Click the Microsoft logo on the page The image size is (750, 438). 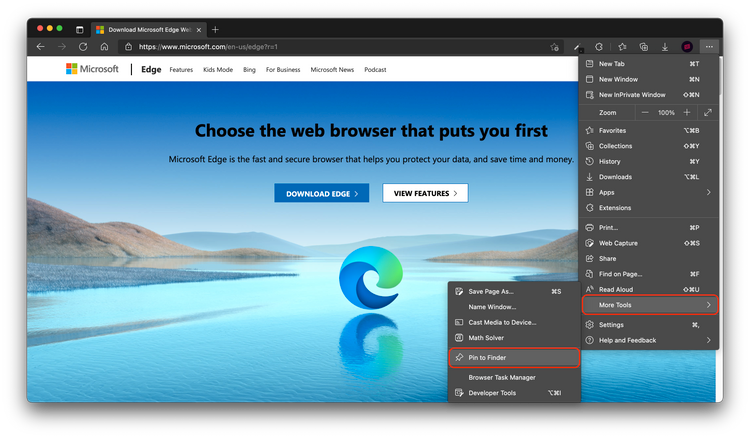(92, 69)
